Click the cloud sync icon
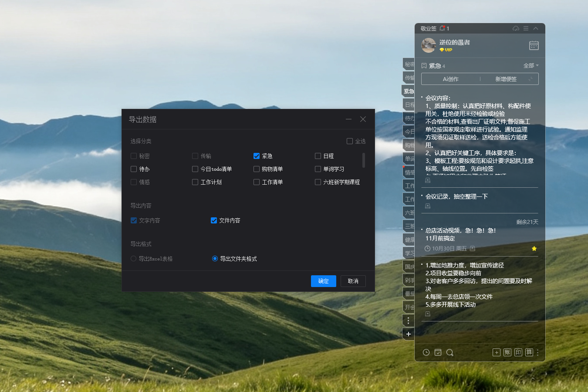This screenshot has width=588, height=392. coord(516,28)
